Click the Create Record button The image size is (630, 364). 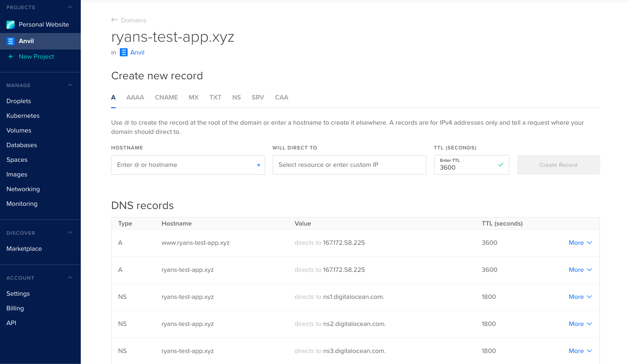[558, 165]
